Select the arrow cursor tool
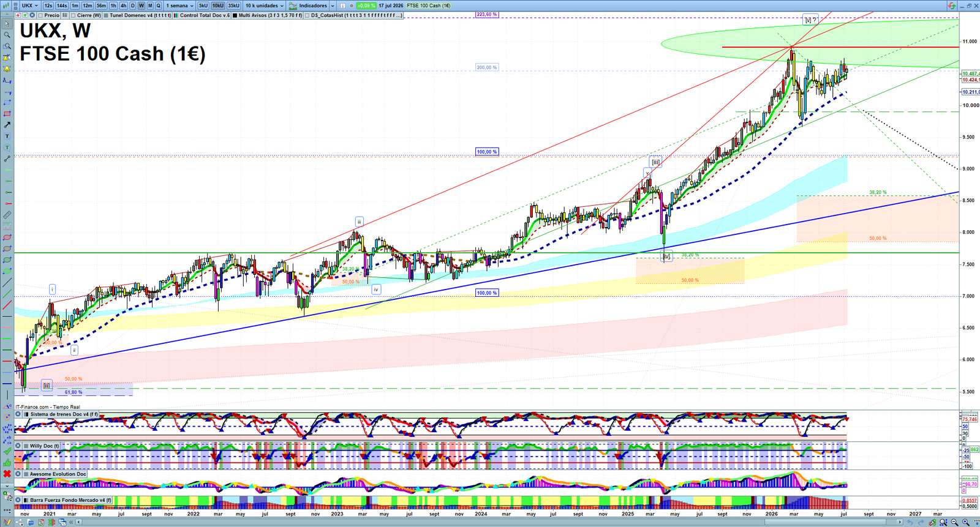This screenshot has height=527, width=980. (x=7, y=24)
